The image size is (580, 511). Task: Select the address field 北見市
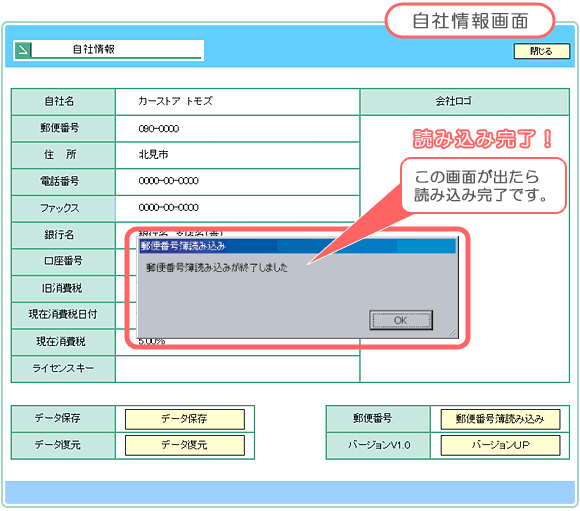click(237, 155)
